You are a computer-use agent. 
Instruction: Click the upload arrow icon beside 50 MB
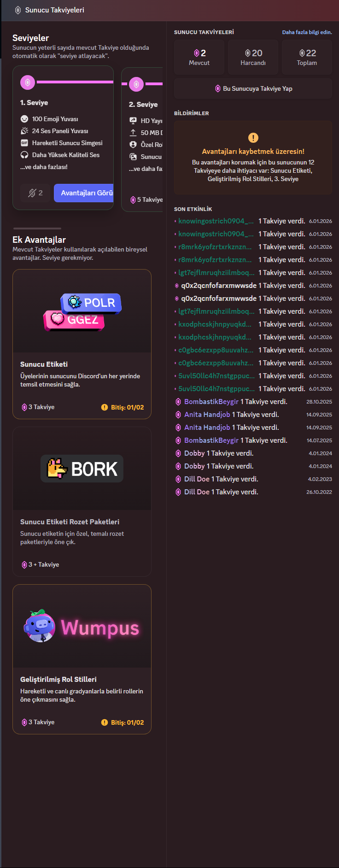(133, 133)
